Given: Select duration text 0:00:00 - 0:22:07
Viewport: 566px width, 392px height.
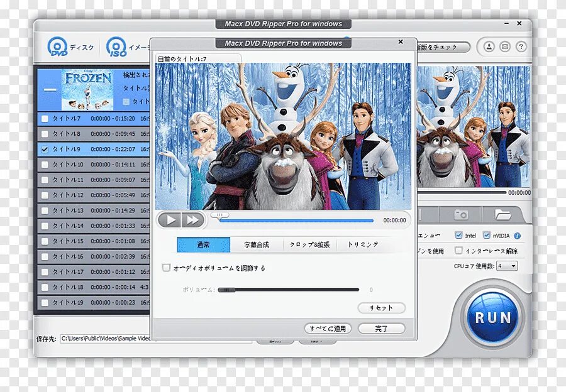Looking at the screenshot, I should coord(113,149).
